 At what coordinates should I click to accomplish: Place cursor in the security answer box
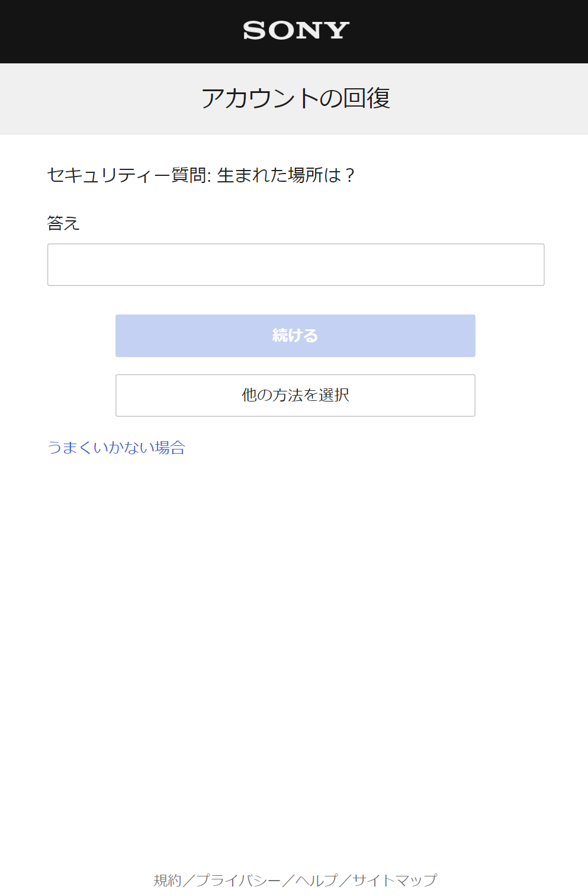(x=295, y=265)
